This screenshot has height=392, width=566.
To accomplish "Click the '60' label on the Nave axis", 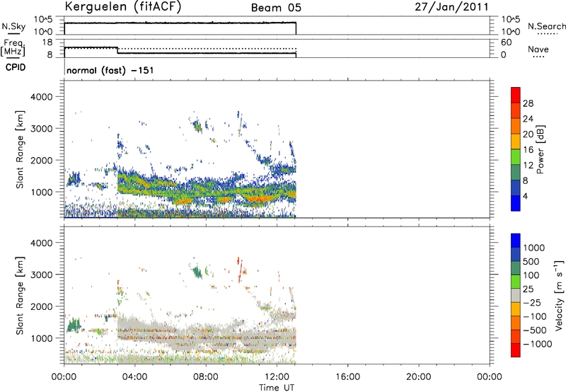I will (507, 42).
